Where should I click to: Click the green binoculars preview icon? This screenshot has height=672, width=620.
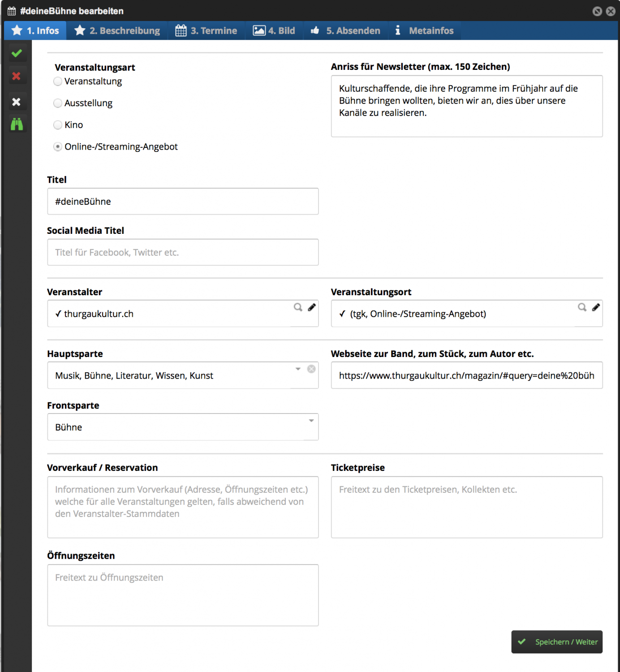(17, 124)
